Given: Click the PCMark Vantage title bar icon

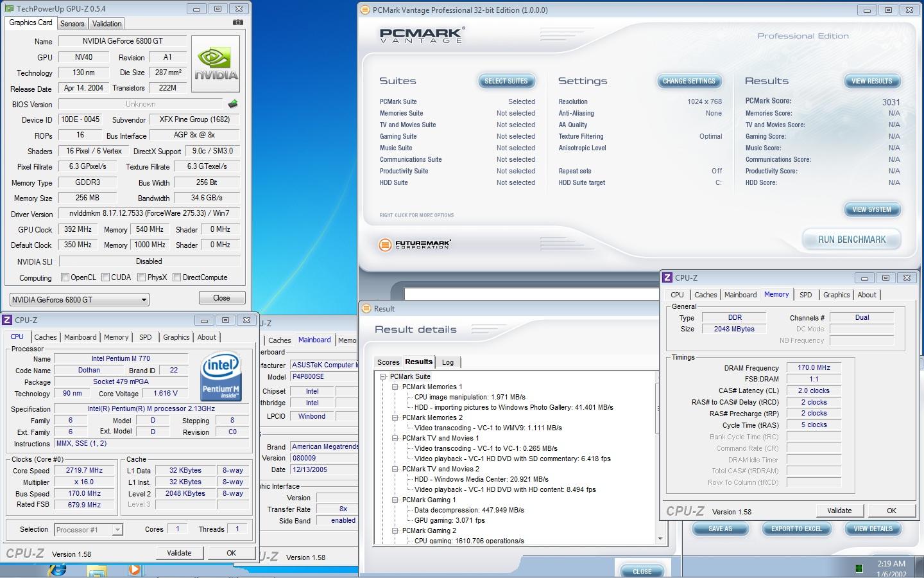Looking at the screenshot, I should [x=365, y=10].
